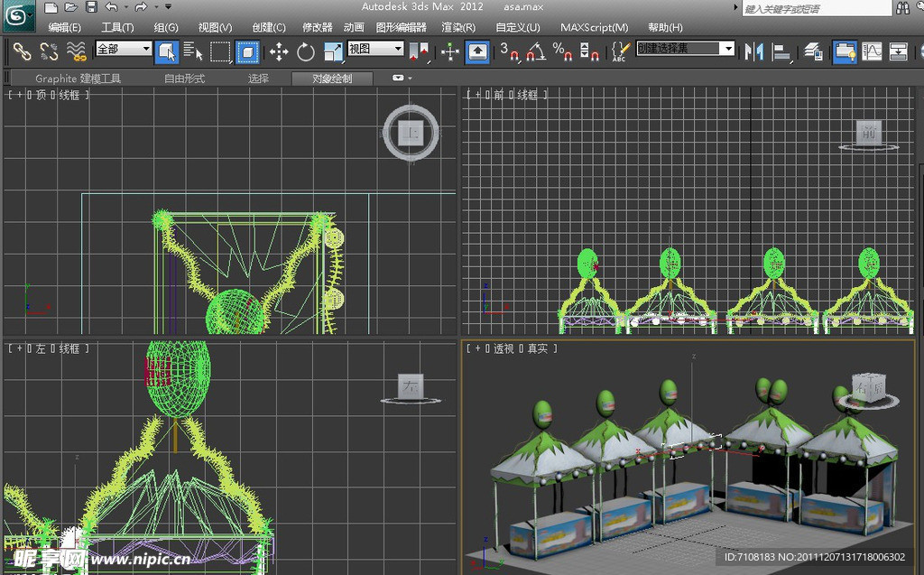Activate the Select and Link tool

pos(22,51)
